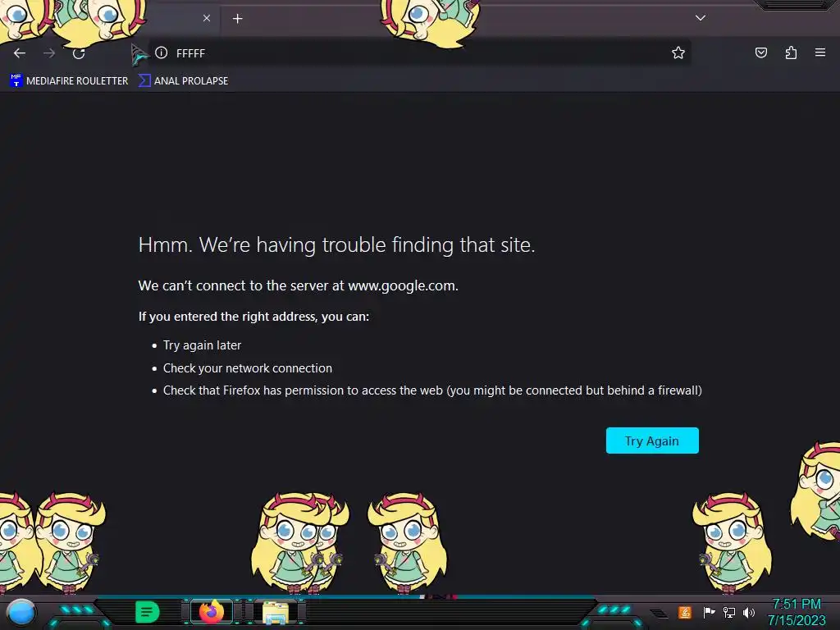Open the MEDIAFIRE ROULETTER bookmark
The width and height of the screenshot is (840, 630).
pos(69,81)
